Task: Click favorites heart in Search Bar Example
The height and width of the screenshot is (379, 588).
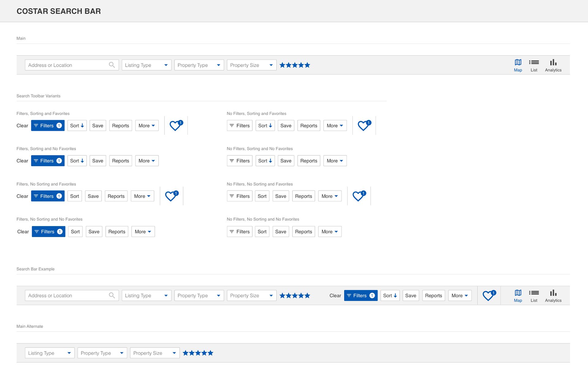Action: [489, 295]
